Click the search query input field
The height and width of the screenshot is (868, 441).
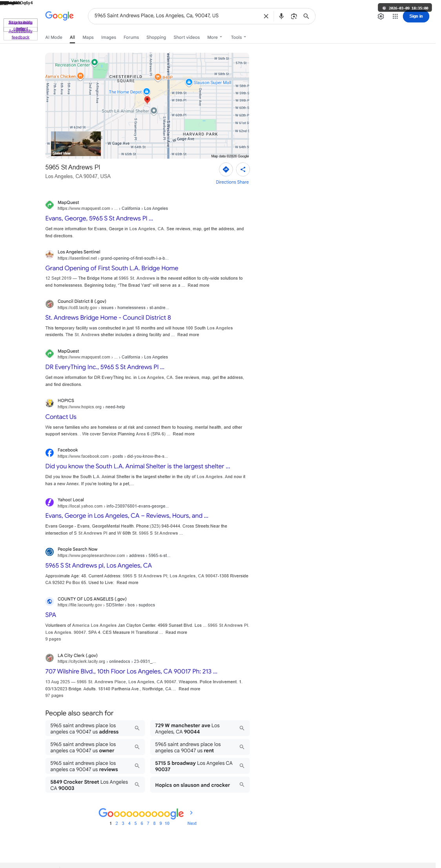point(177,16)
